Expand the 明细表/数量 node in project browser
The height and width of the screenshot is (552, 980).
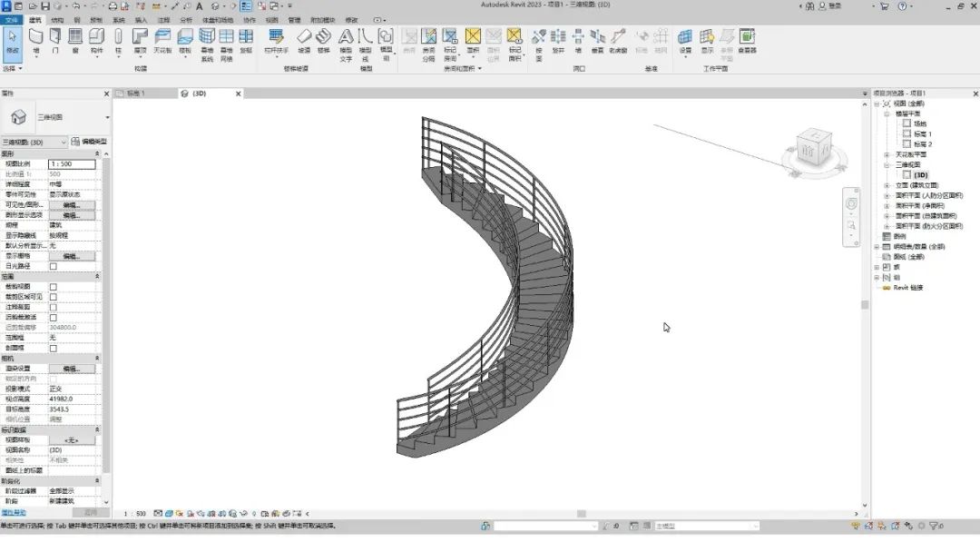(877, 247)
